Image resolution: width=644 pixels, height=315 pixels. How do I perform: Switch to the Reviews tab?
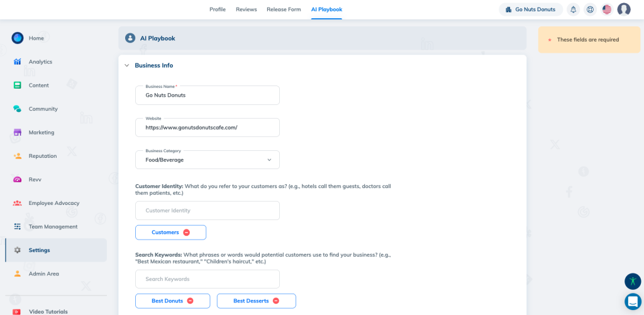click(246, 9)
